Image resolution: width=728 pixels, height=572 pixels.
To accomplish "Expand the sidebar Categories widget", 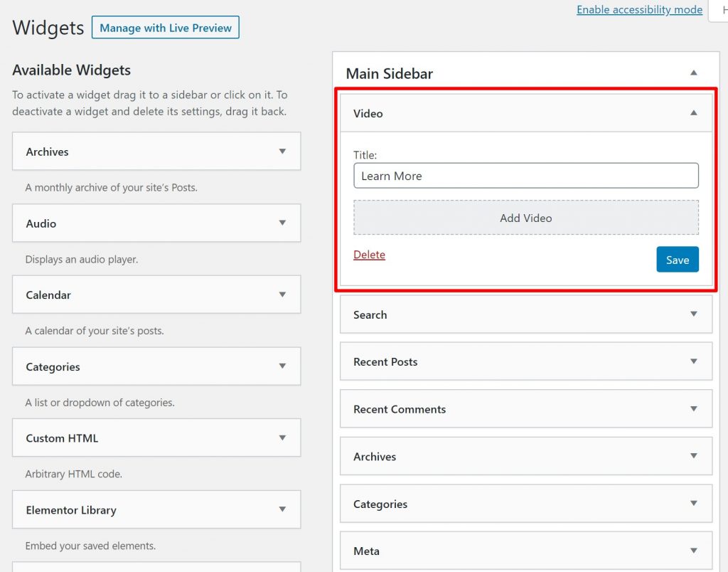I will click(694, 504).
